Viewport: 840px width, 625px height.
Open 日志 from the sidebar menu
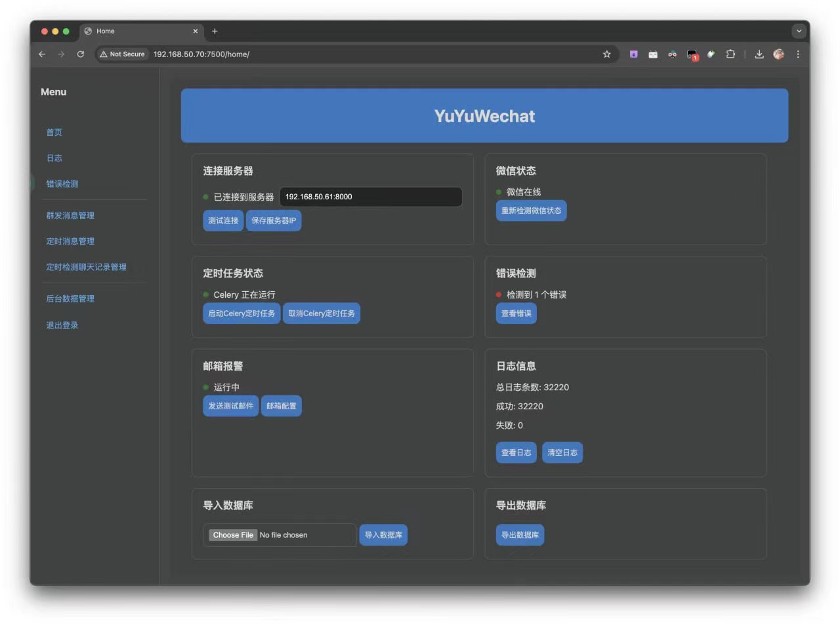(54, 158)
